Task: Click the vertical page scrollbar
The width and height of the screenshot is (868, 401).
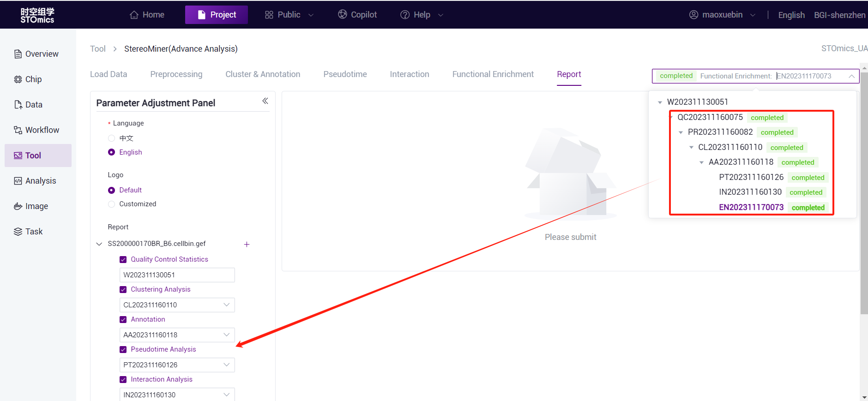Action: 864,193
